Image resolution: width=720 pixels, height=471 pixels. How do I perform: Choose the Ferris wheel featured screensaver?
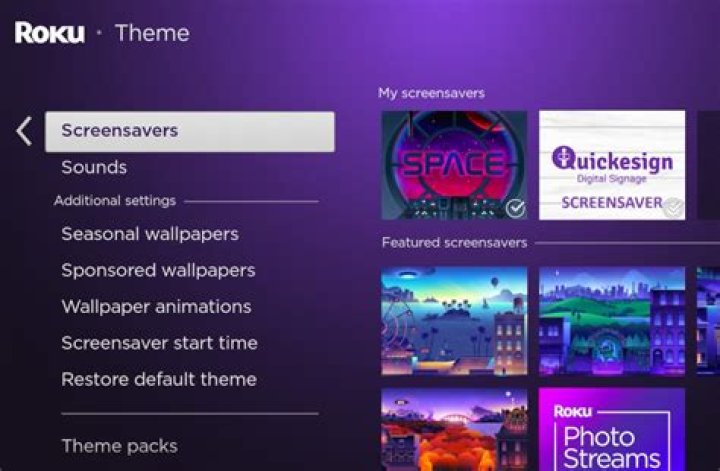click(x=454, y=320)
